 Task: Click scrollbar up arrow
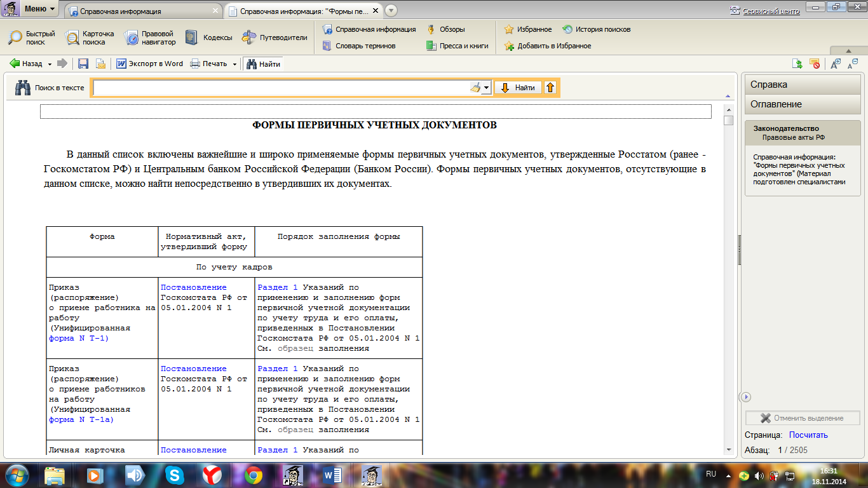729,109
